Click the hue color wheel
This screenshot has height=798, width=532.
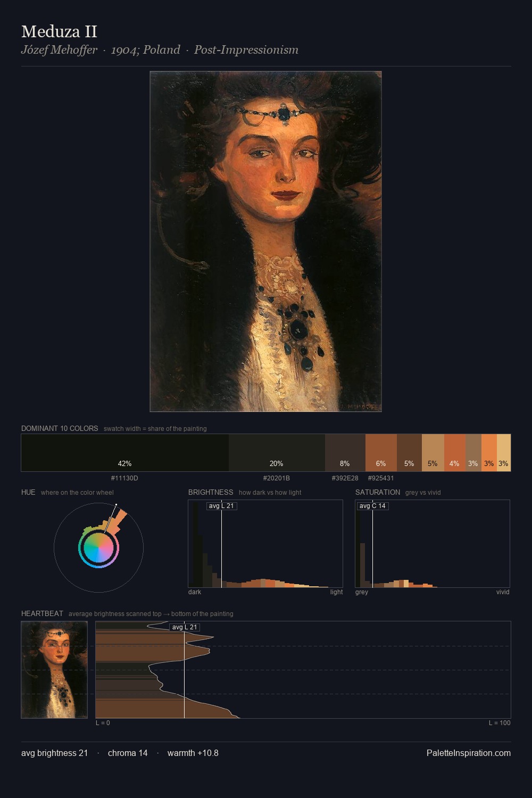click(x=98, y=547)
